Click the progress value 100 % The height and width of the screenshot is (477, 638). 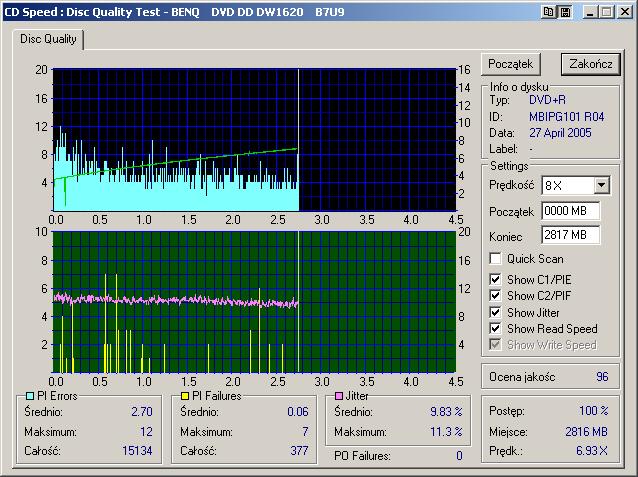(594, 410)
